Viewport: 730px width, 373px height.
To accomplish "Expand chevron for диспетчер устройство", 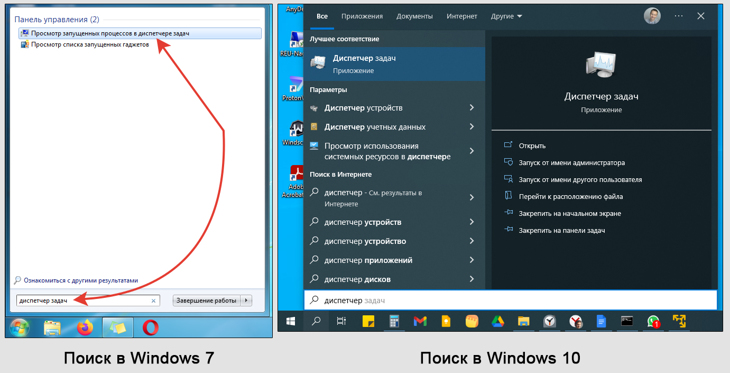I will [x=472, y=241].
